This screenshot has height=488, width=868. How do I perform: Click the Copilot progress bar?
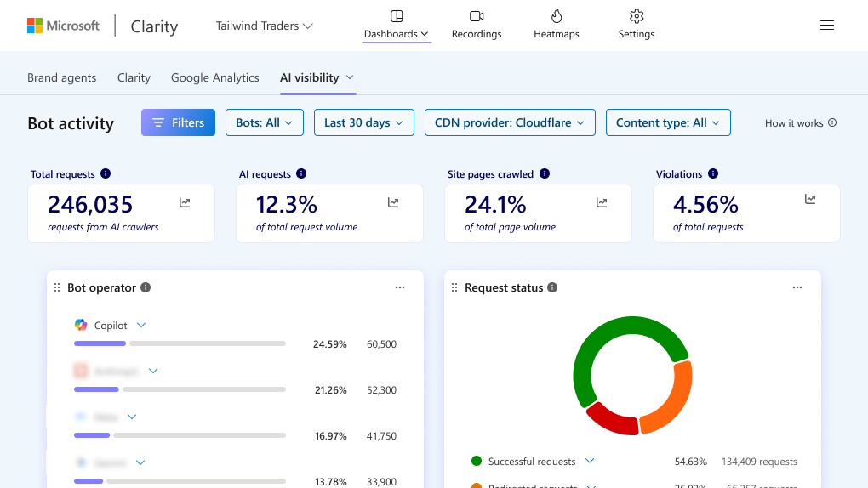pos(180,343)
